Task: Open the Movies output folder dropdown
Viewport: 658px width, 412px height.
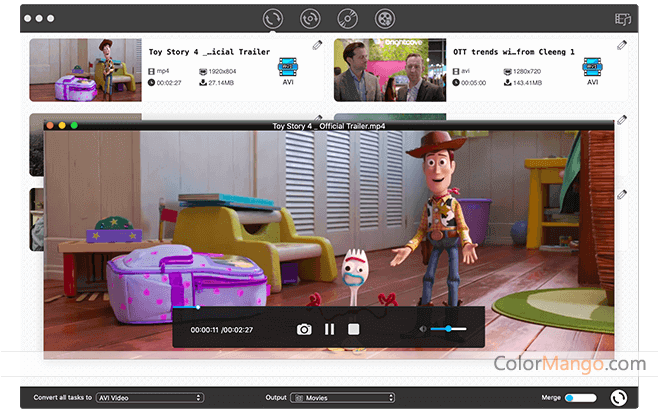Action: click(342, 397)
